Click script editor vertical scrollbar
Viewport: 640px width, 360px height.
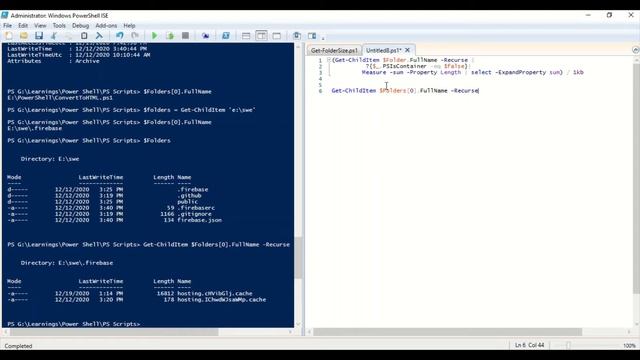[x=636, y=178]
